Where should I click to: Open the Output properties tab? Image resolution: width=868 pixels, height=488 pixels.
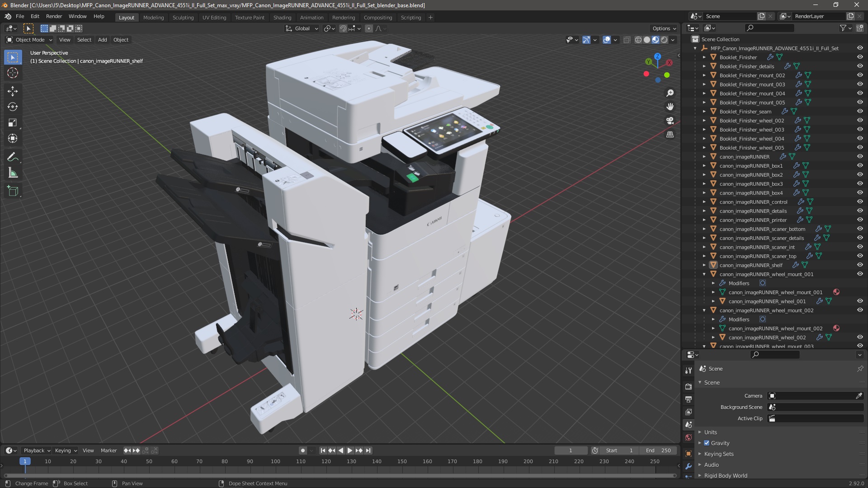pos(689,399)
